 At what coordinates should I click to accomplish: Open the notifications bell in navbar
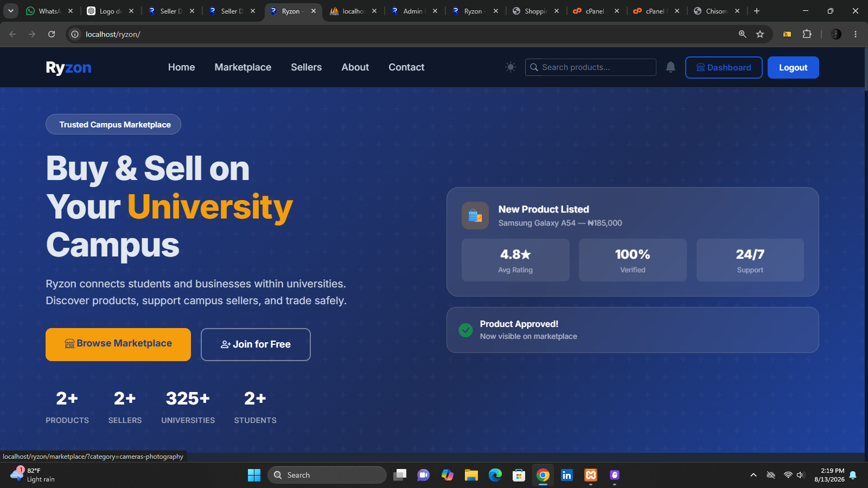pyautogui.click(x=671, y=67)
